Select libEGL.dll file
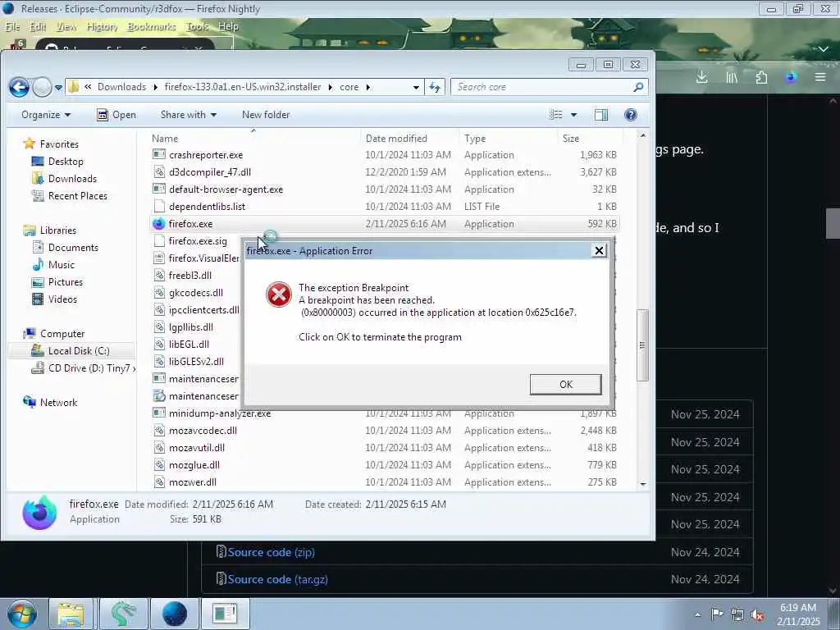The height and width of the screenshot is (630, 840). [189, 344]
